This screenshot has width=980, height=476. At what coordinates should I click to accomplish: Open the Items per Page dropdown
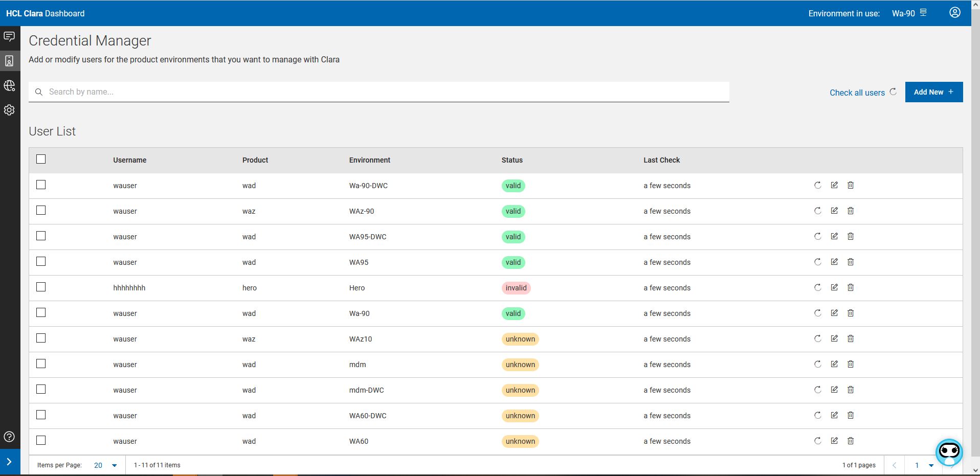(105, 465)
